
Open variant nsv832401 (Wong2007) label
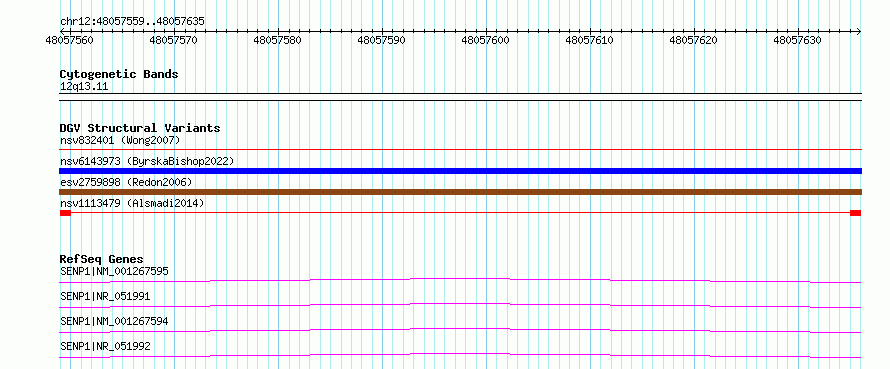click(120, 140)
